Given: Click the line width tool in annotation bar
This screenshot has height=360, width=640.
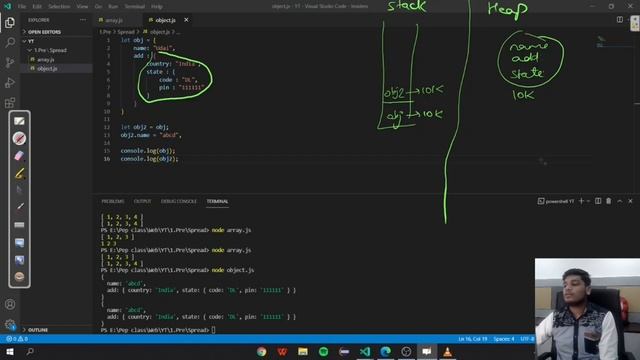Looking at the screenshot, I should (x=19, y=225).
